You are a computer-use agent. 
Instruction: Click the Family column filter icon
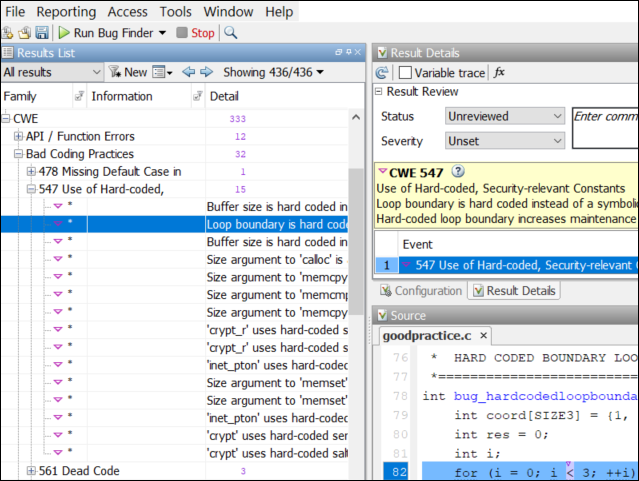pos(79,96)
